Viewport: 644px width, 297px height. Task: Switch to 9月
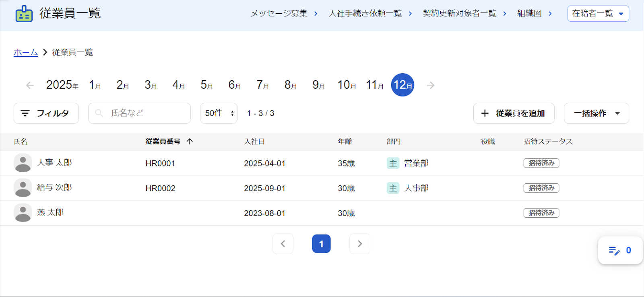pyautogui.click(x=319, y=85)
